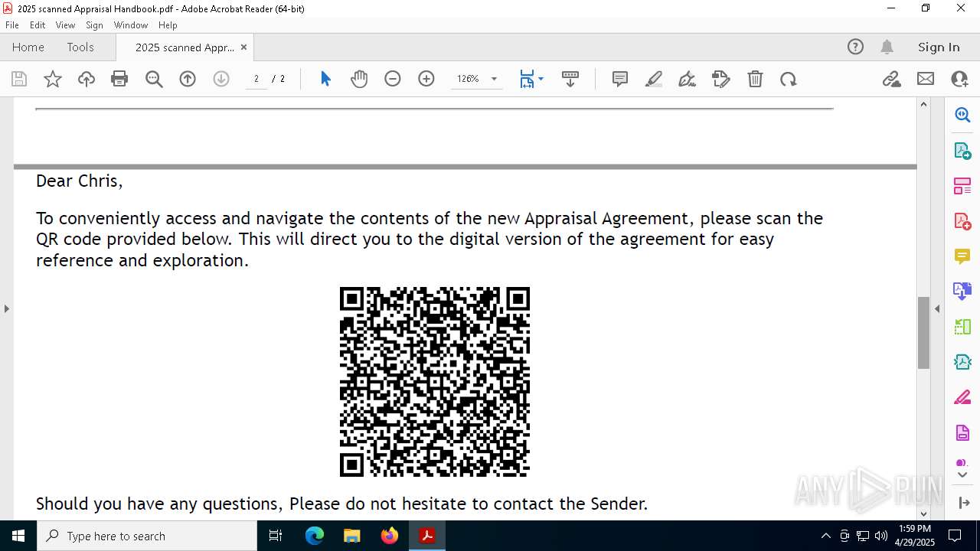
Task: Open Export PDF in right pane
Action: [x=962, y=150]
